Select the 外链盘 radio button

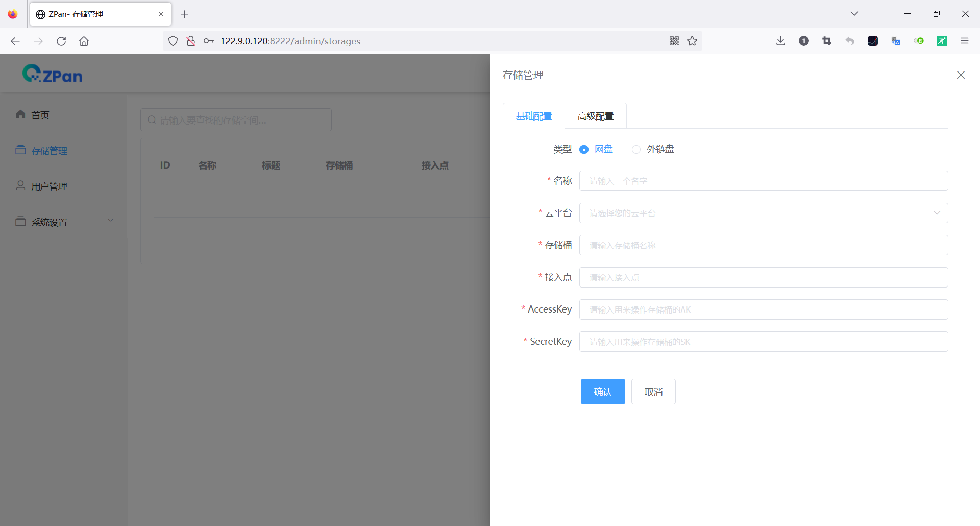(x=636, y=149)
